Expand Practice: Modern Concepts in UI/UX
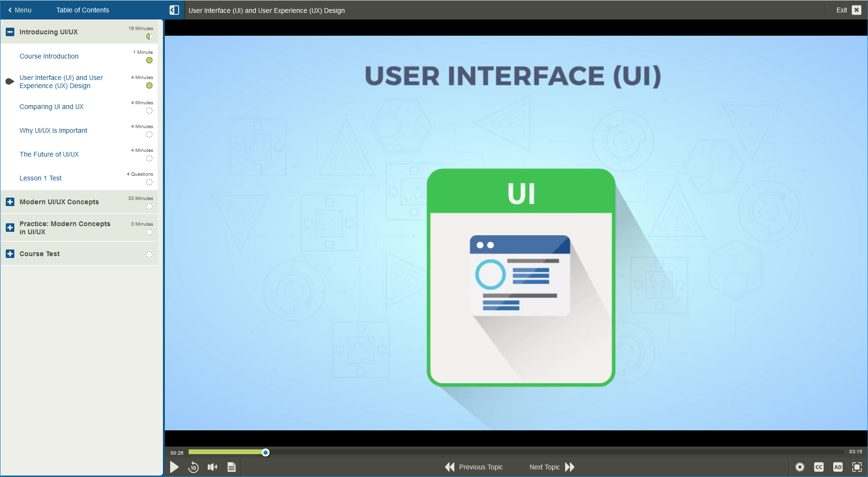The width and height of the screenshot is (868, 477). pyautogui.click(x=10, y=228)
